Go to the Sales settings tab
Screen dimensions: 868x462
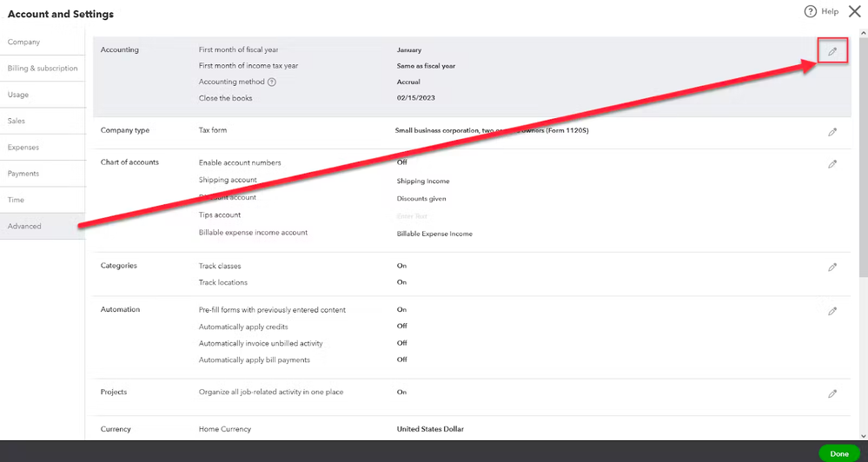click(17, 121)
